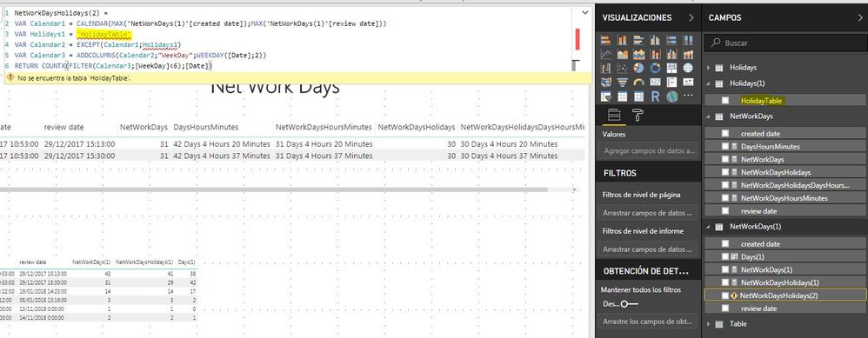
Task: Pick the ArcGIS globe map visual
Action: click(672, 96)
